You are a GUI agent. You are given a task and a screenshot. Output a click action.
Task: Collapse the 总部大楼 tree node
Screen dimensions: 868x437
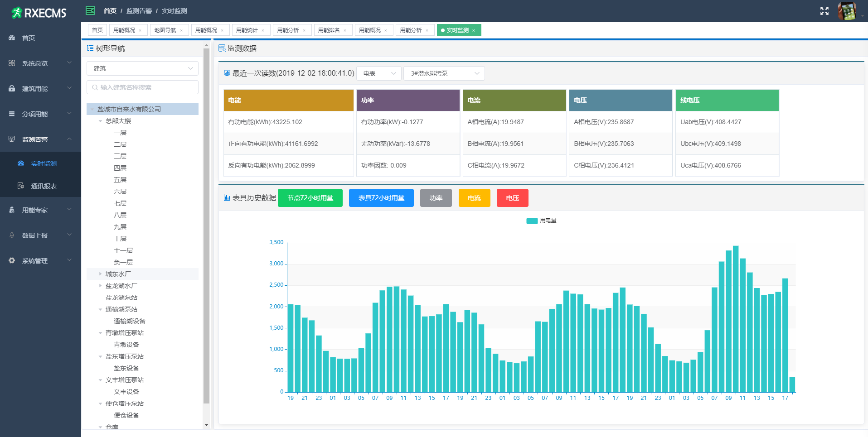(100, 121)
